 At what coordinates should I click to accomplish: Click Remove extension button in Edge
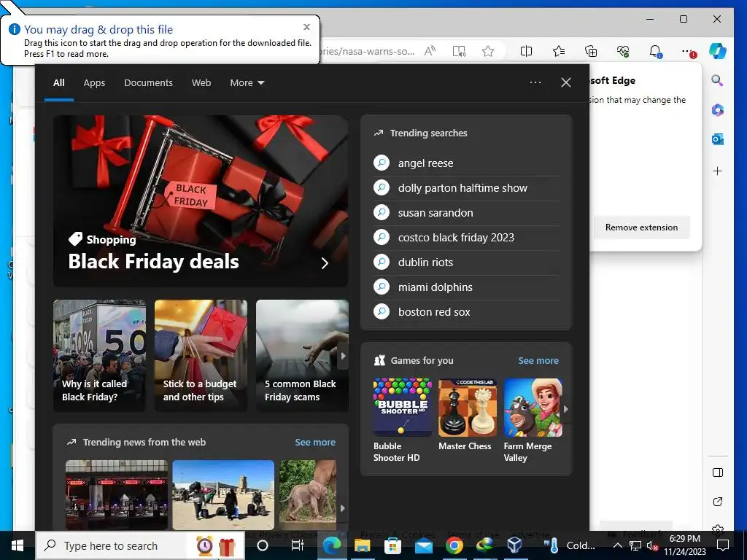point(641,227)
